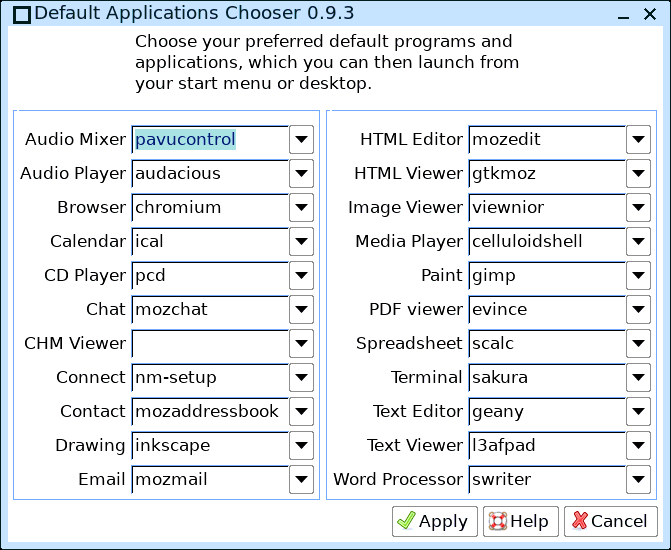Open the Audio Player dropdown arrow

[x=301, y=173]
